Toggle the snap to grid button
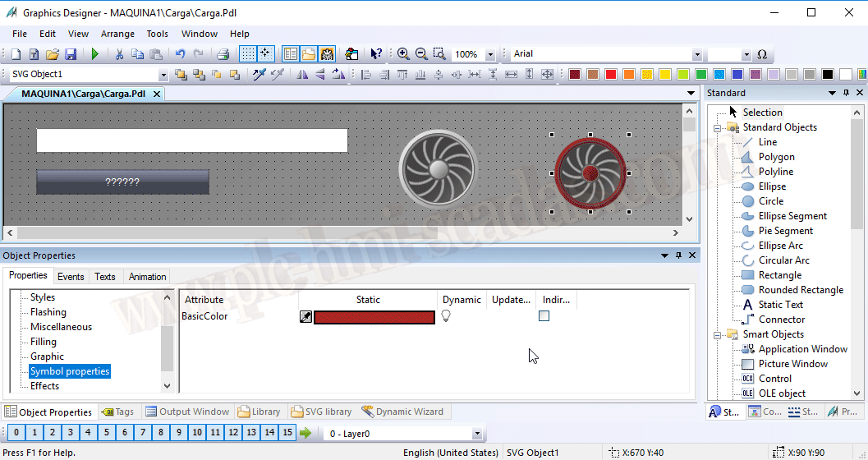Image resolution: width=868 pixels, height=460 pixels. [265, 54]
